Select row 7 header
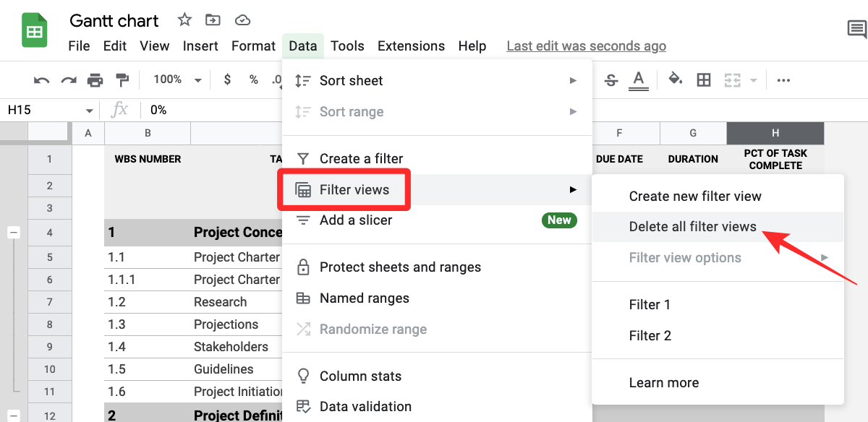 (x=50, y=302)
